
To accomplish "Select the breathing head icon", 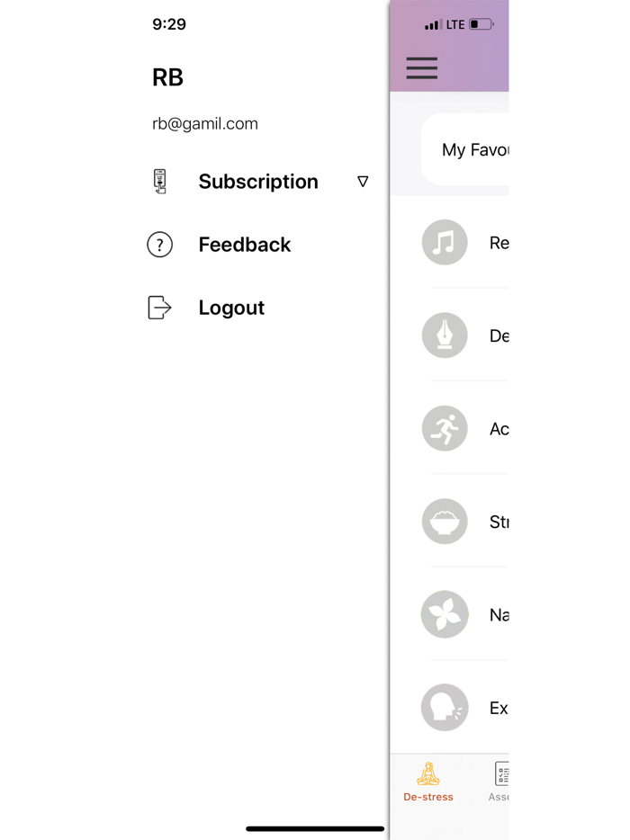I will click(x=445, y=708).
